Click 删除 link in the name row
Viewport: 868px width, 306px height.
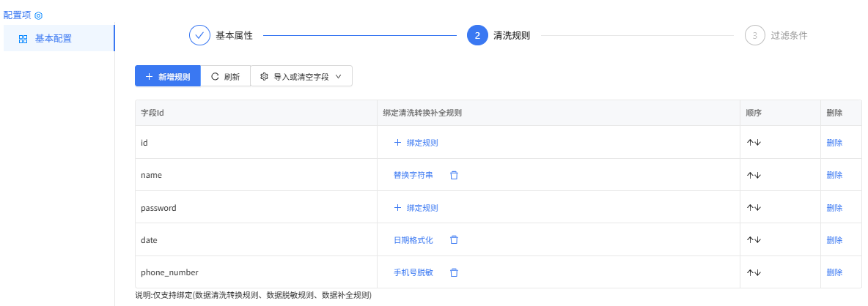pyautogui.click(x=834, y=175)
